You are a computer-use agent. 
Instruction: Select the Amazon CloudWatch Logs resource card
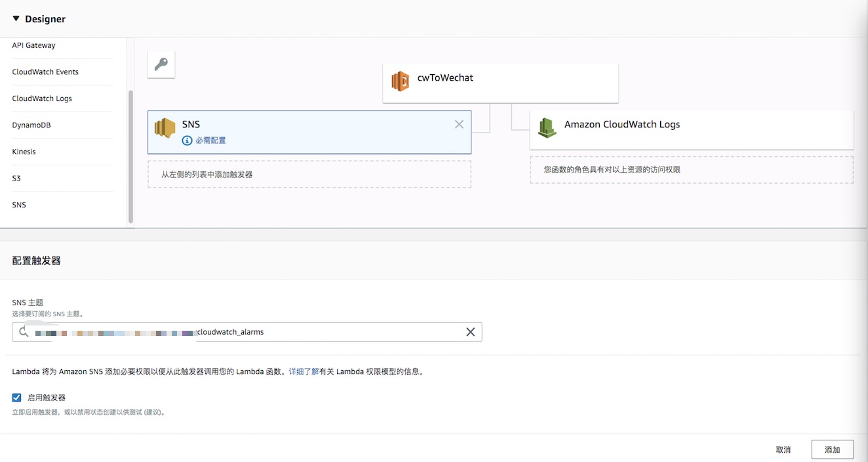pyautogui.click(x=692, y=129)
